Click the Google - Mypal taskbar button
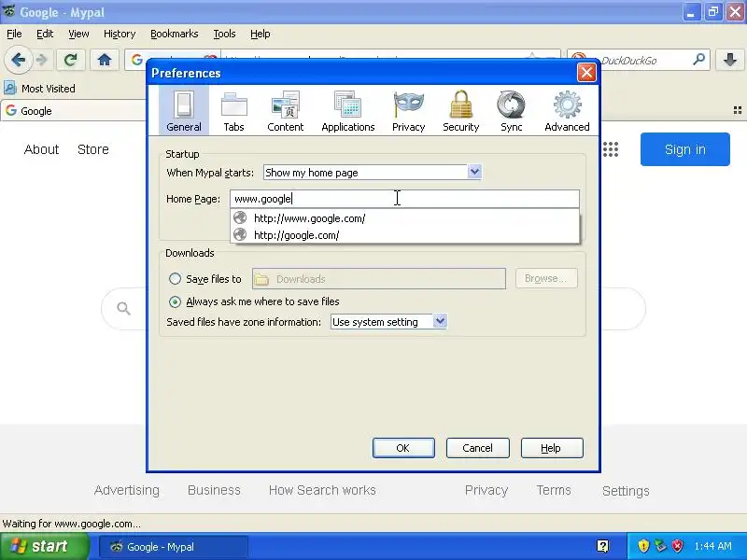Screen dimensions: 747x560 click(174, 547)
